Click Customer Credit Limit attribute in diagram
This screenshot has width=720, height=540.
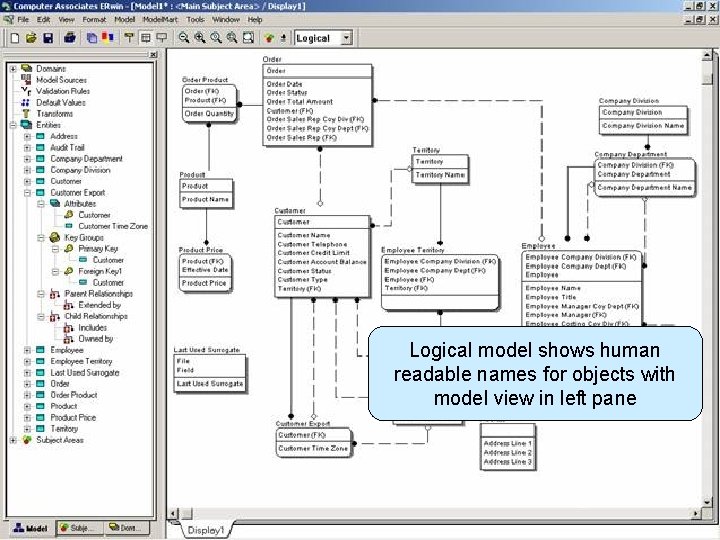point(313,253)
